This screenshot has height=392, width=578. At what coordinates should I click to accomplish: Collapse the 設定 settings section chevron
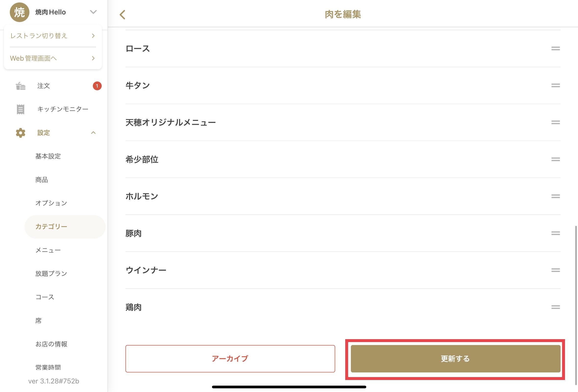tap(93, 133)
